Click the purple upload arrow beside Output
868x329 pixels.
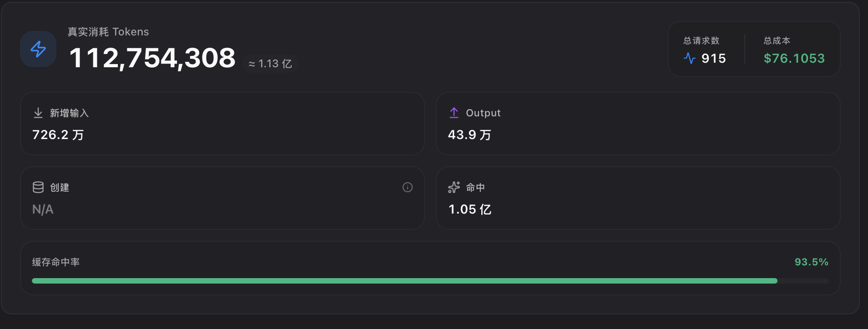click(x=454, y=113)
